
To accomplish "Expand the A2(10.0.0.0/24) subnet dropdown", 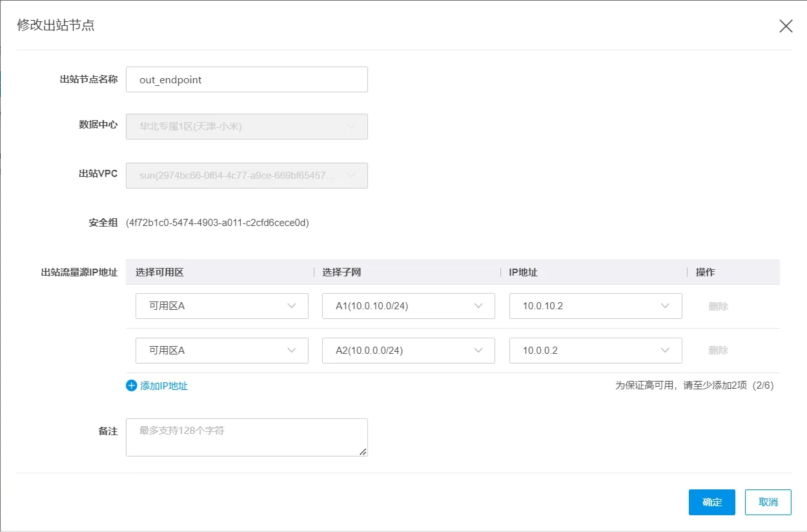I will (408, 351).
